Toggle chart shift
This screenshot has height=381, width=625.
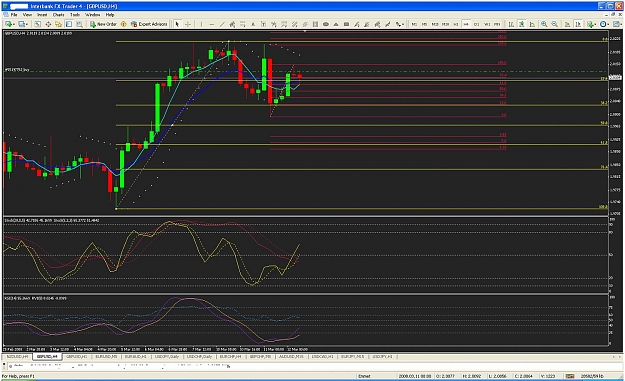pyautogui.click(x=578, y=24)
